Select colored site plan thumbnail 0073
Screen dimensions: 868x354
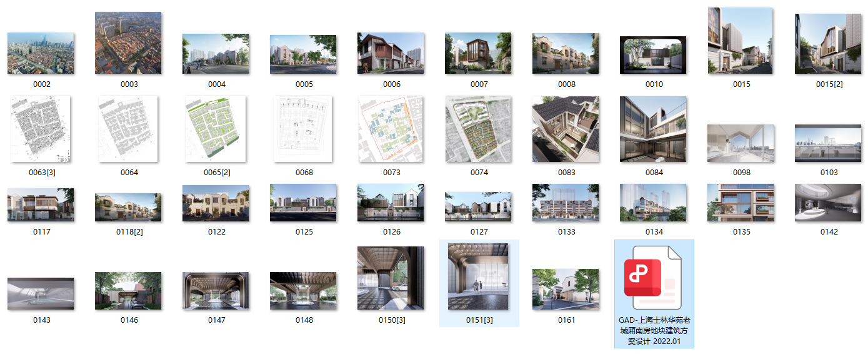pos(391,129)
